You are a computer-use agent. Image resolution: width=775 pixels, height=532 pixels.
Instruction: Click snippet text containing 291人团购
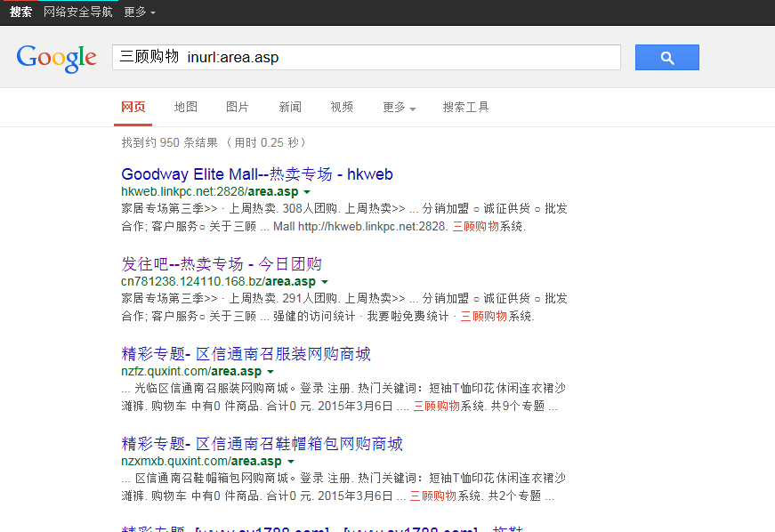point(344,307)
